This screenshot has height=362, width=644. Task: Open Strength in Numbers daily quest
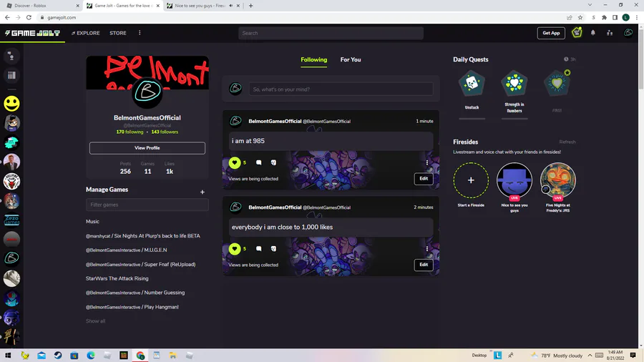point(514,83)
